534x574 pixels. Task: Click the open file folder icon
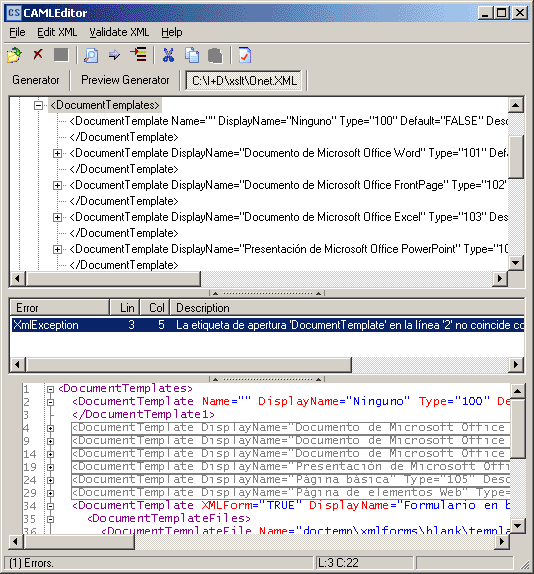coord(14,55)
